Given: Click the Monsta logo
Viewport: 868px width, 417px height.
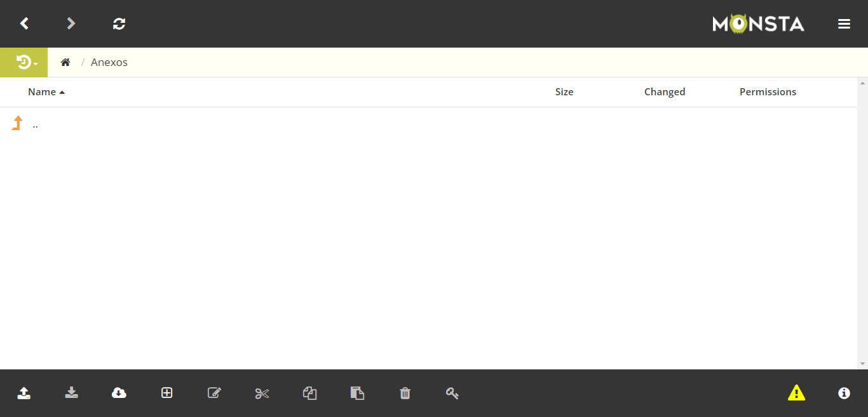Looking at the screenshot, I should pos(758,23).
